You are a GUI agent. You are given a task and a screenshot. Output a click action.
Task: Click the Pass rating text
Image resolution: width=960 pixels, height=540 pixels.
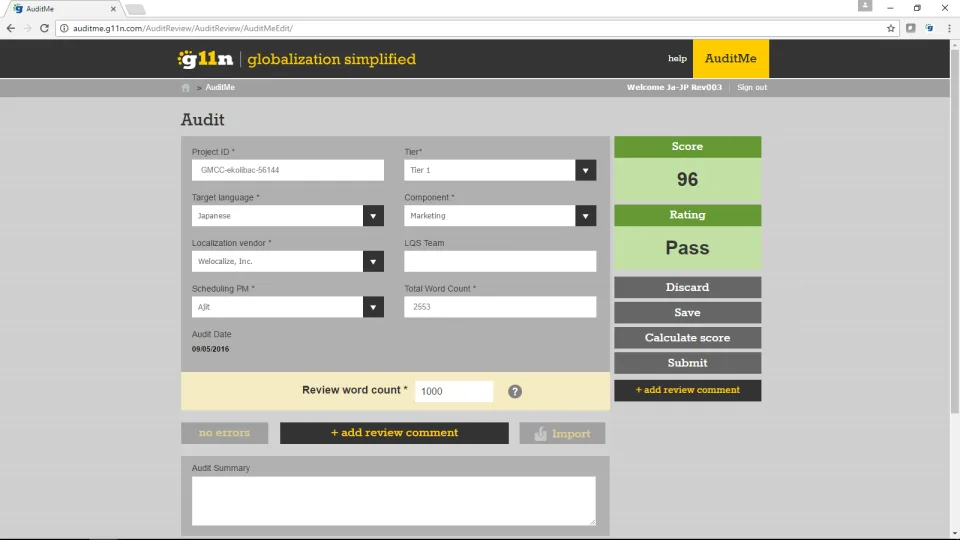[x=688, y=248]
